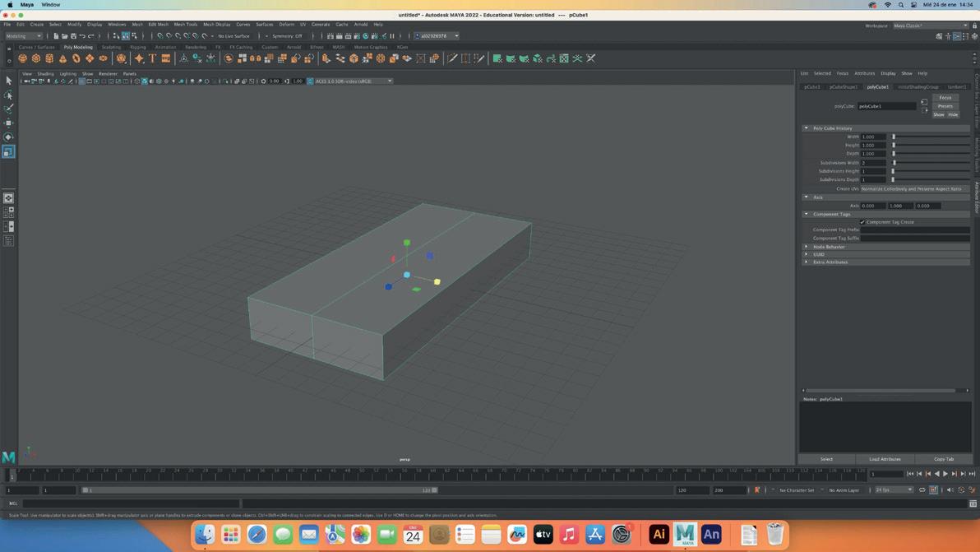980x552 pixels.
Task: Select the arrow Select tool
Action: (x=8, y=81)
